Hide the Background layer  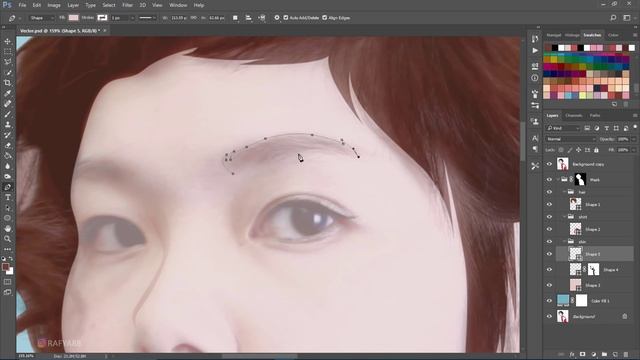549,316
